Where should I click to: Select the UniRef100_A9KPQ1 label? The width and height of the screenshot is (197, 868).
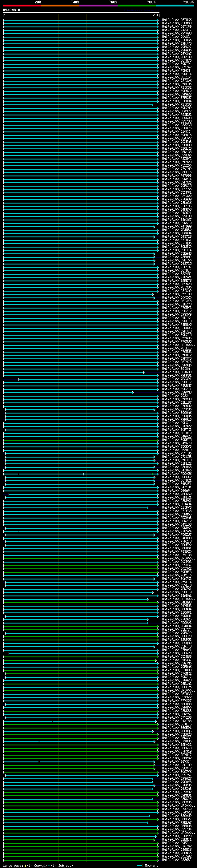177,375
